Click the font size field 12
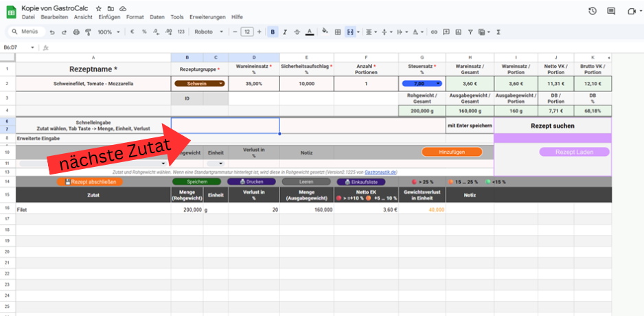Image resolution: width=644 pixels, height=316 pixels. (247, 32)
